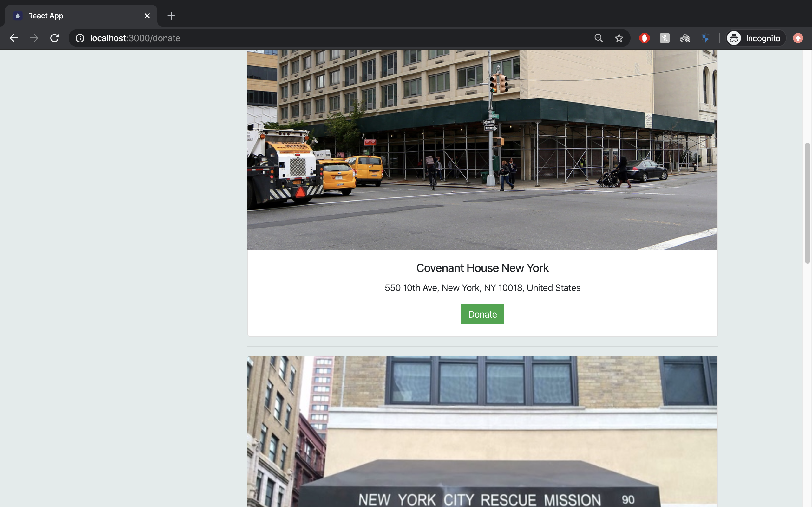The height and width of the screenshot is (507, 812).
Task: Click the forward navigation arrow
Action: pos(34,38)
